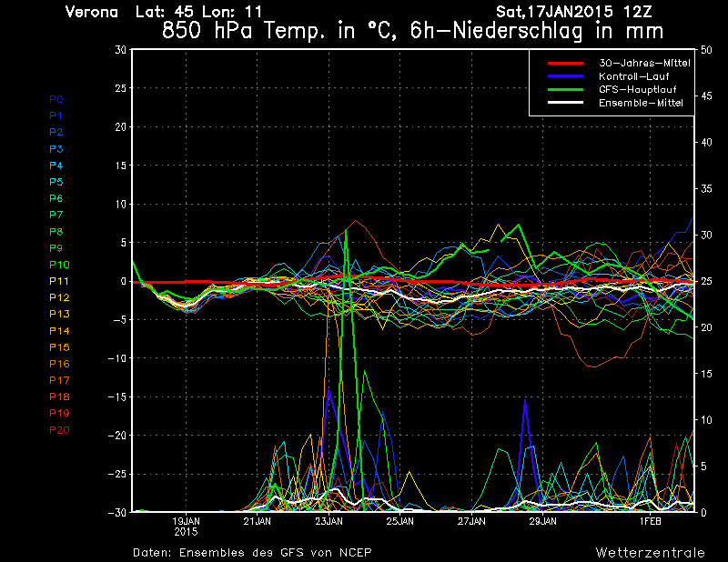This screenshot has height=562, width=728.
Task: Click ensemble member label P2
Action: tap(56, 132)
